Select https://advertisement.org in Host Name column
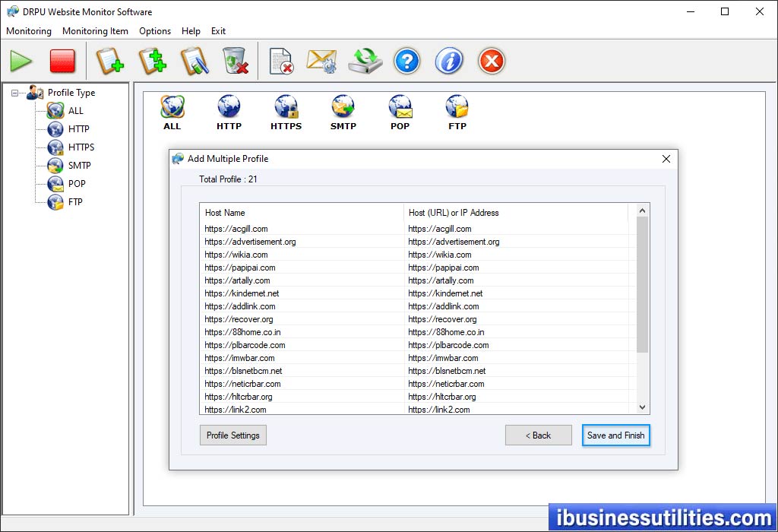 (250, 242)
